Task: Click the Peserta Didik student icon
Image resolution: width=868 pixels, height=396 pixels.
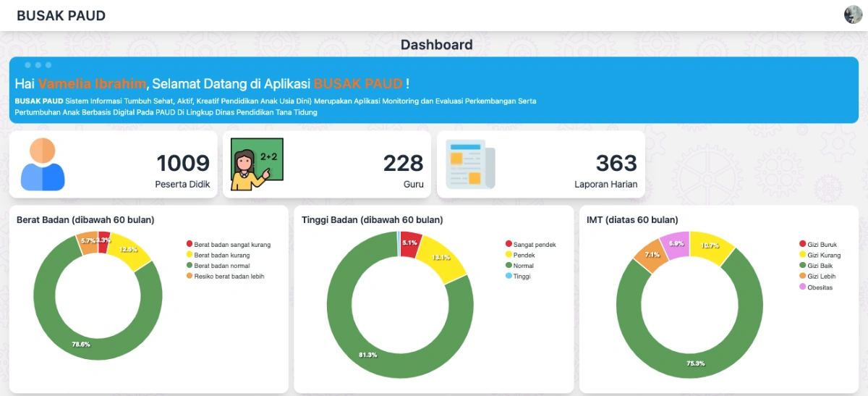Action: 43,164
